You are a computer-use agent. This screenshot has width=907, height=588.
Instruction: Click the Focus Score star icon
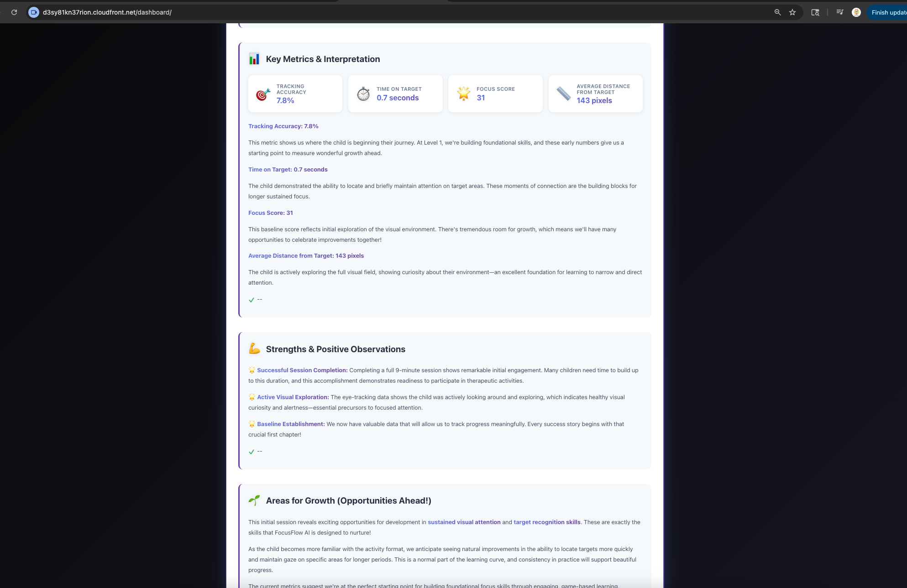(x=463, y=94)
